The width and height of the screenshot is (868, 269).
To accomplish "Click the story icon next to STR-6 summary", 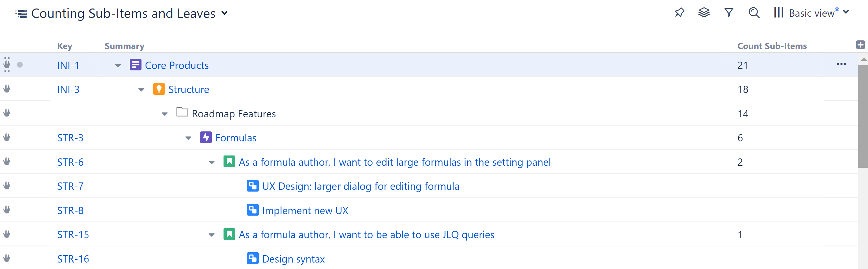I will coord(229,162).
